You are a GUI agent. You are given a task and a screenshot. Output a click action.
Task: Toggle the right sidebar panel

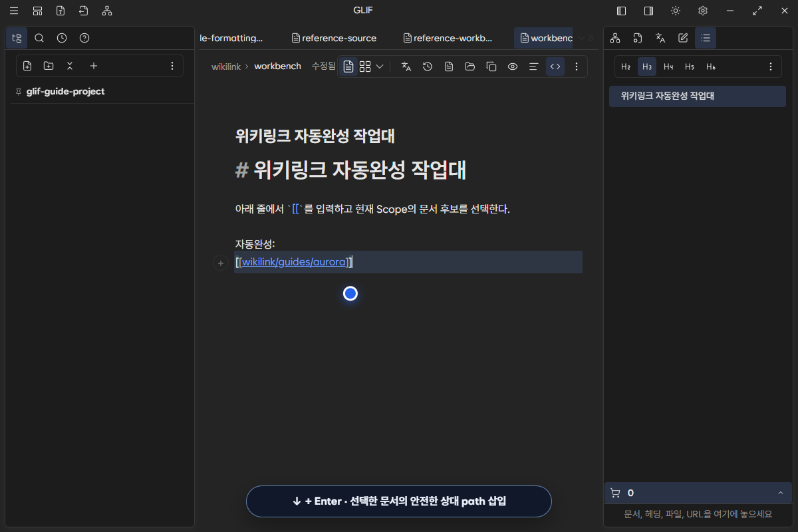coord(648,11)
